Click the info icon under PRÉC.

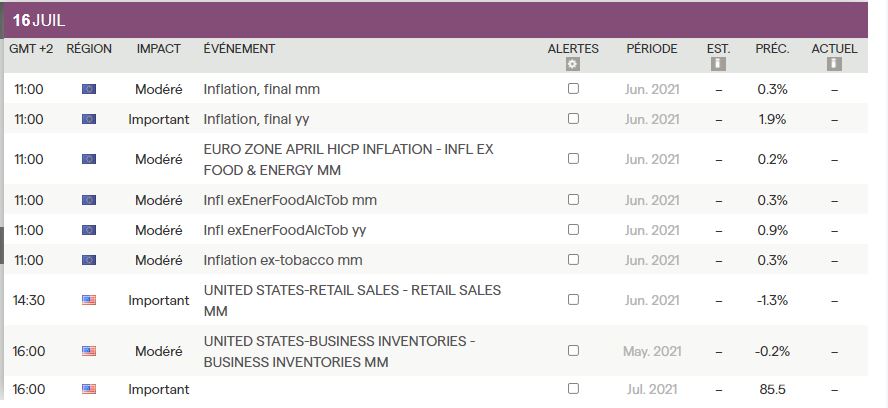pos(772,64)
